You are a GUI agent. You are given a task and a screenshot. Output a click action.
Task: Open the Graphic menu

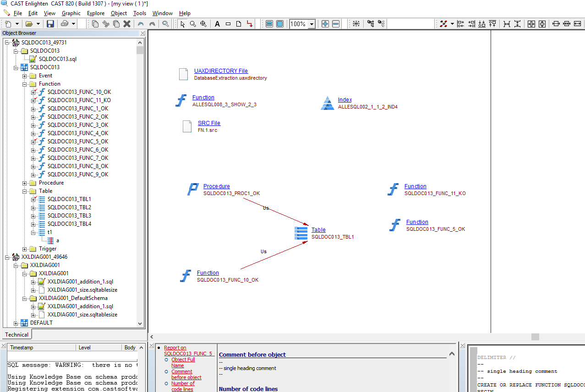click(x=71, y=13)
